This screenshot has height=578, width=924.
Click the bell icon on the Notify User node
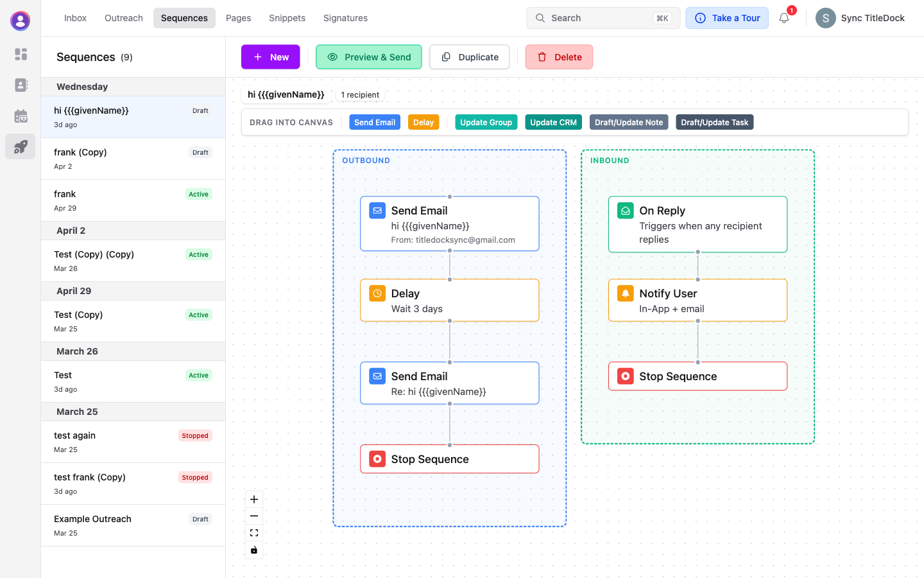[x=626, y=293]
